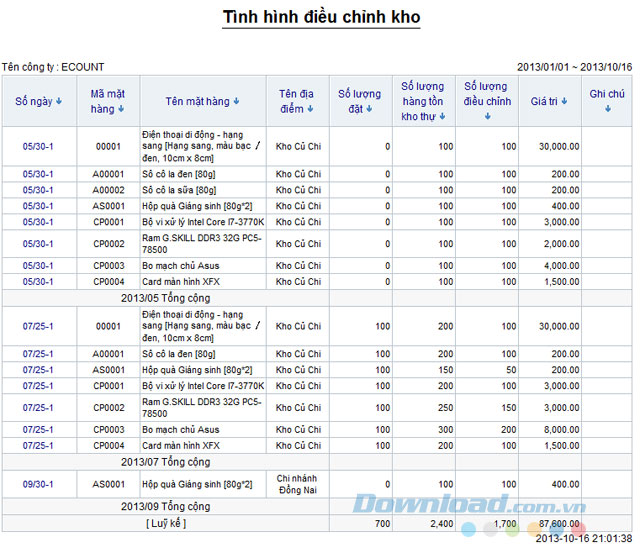Open 07/25-1 link for item A00001
The image size is (640, 553).
point(38,354)
